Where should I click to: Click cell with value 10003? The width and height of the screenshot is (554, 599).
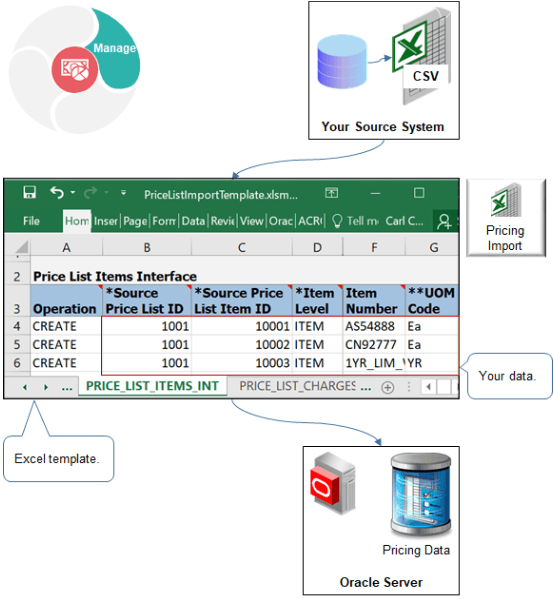point(241,363)
